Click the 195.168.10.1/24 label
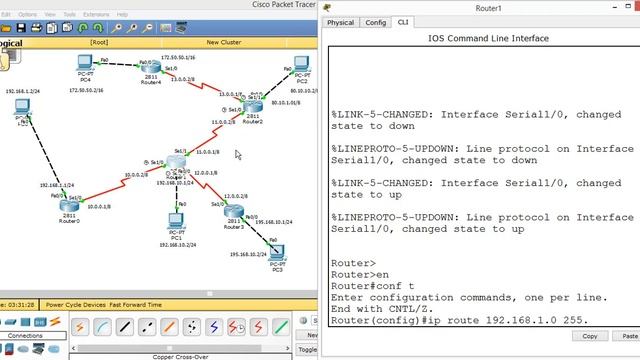Screen dimensions: 640x360 (273, 222)
